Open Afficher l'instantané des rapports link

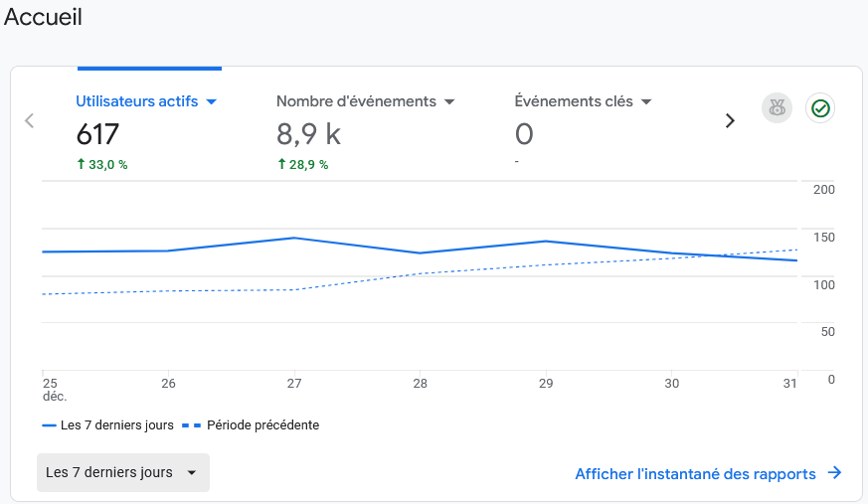tap(695, 474)
